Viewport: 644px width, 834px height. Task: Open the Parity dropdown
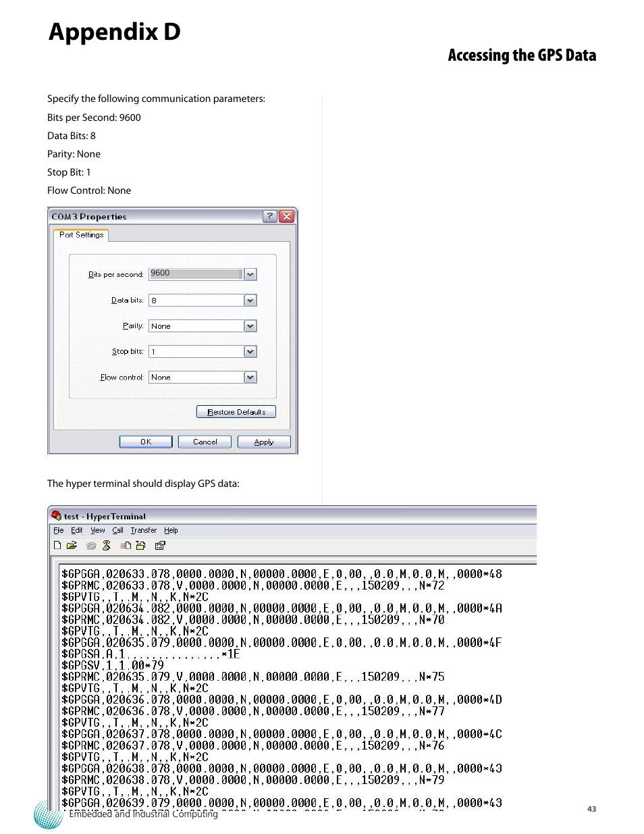[250, 326]
